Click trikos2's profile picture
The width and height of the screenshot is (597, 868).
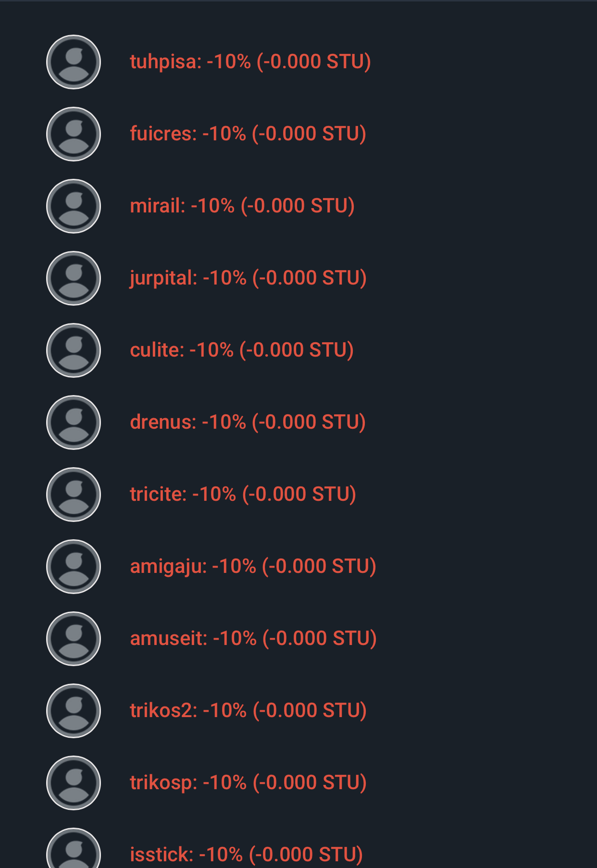74,711
